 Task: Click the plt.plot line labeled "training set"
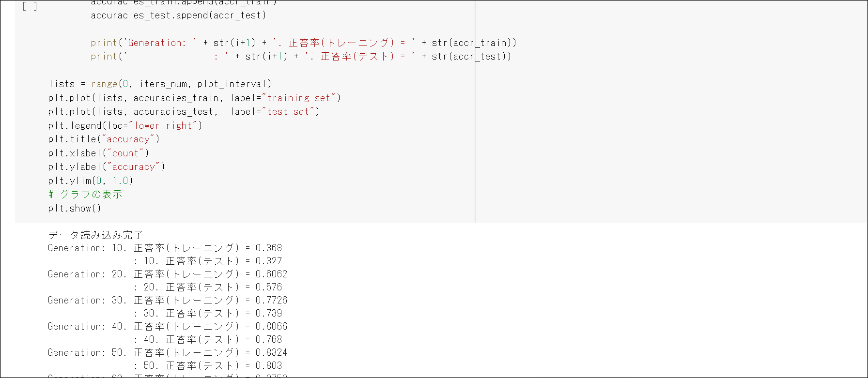(195, 98)
